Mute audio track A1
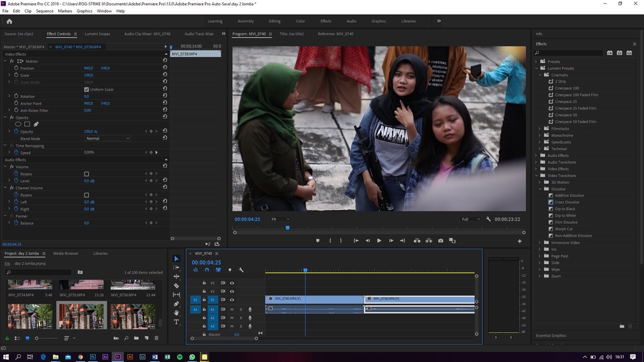 click(232, 310)
